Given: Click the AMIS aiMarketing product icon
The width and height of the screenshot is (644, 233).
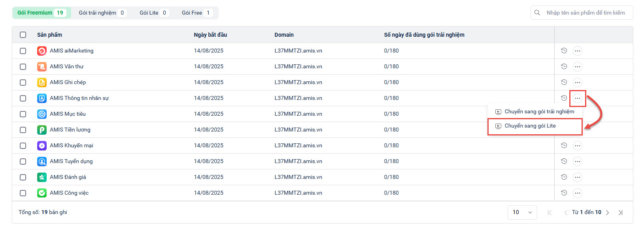Looking at the screenshot, I should coord(42,51).
